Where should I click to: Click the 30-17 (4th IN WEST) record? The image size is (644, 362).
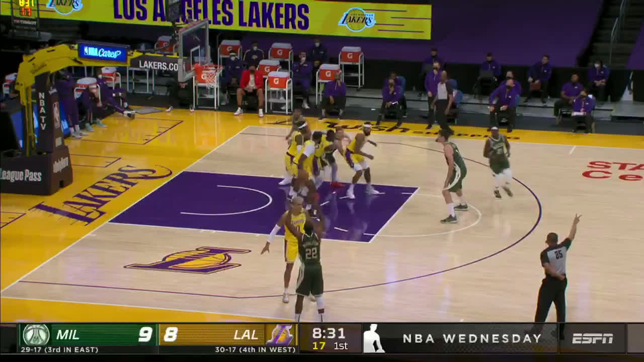coord(255,349)
